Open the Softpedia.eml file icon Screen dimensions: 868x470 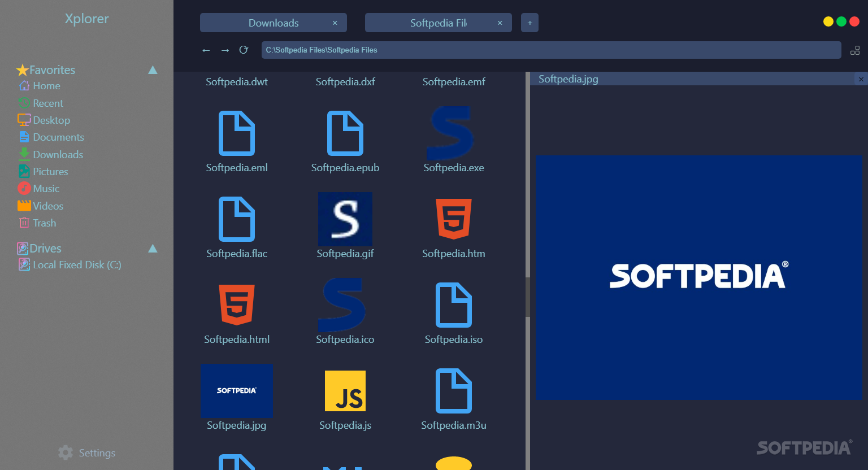(x=237, y=133)
